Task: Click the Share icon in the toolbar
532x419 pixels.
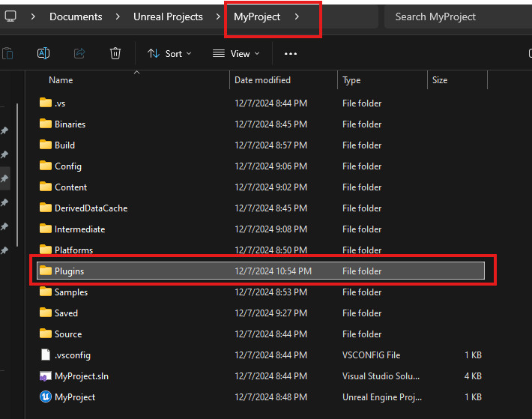Action: pyautogui.click(x=79, y=53)
